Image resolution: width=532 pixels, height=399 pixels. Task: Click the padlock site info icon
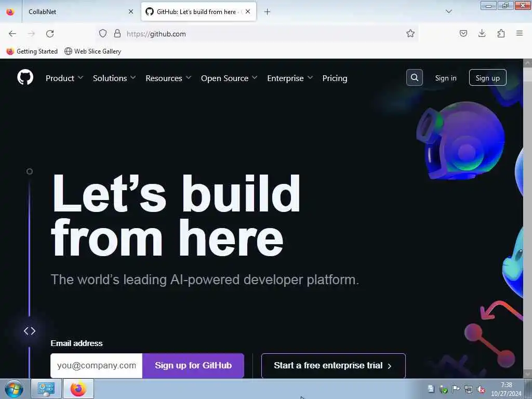point(117,33)
